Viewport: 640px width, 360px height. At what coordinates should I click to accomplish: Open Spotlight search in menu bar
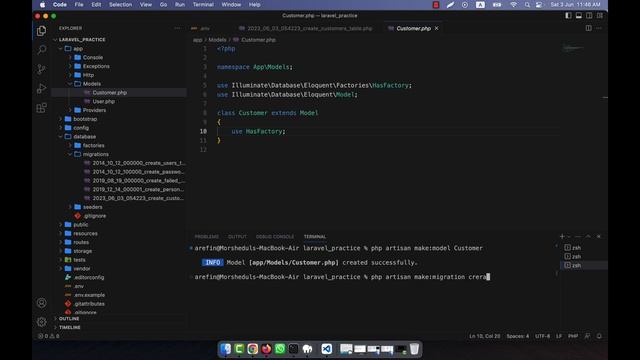coord(527,4)
